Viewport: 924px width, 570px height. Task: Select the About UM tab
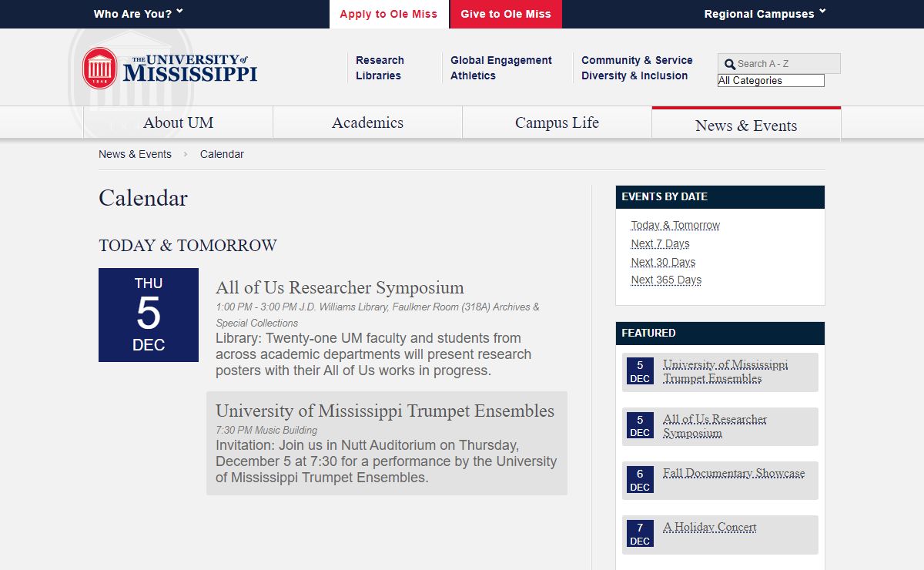point(178,122)
